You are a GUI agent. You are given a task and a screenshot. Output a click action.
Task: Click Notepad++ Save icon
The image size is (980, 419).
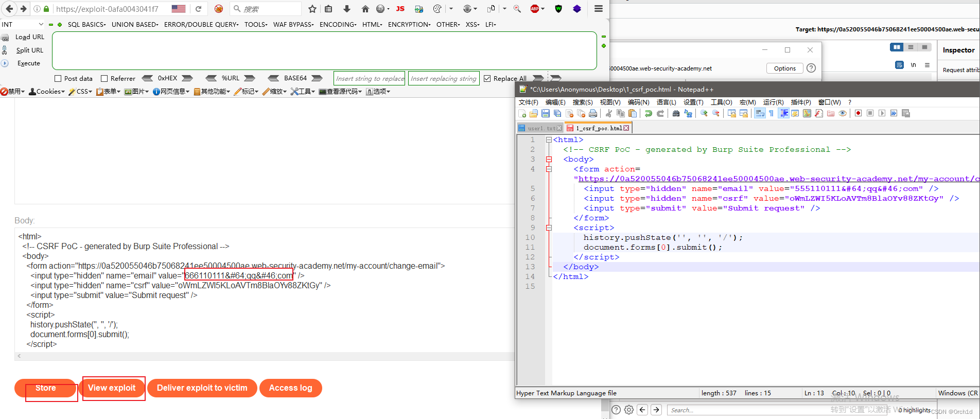546,113
